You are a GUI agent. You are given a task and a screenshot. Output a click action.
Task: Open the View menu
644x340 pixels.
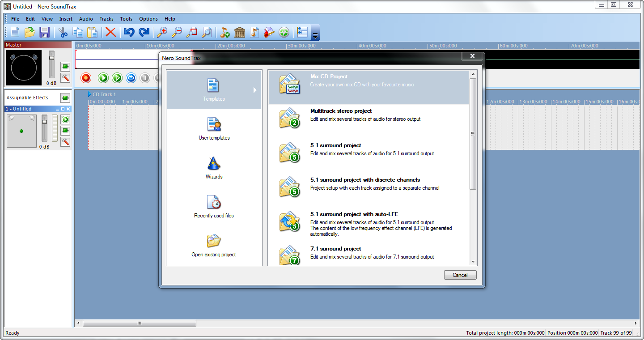(x=47, y=19)
